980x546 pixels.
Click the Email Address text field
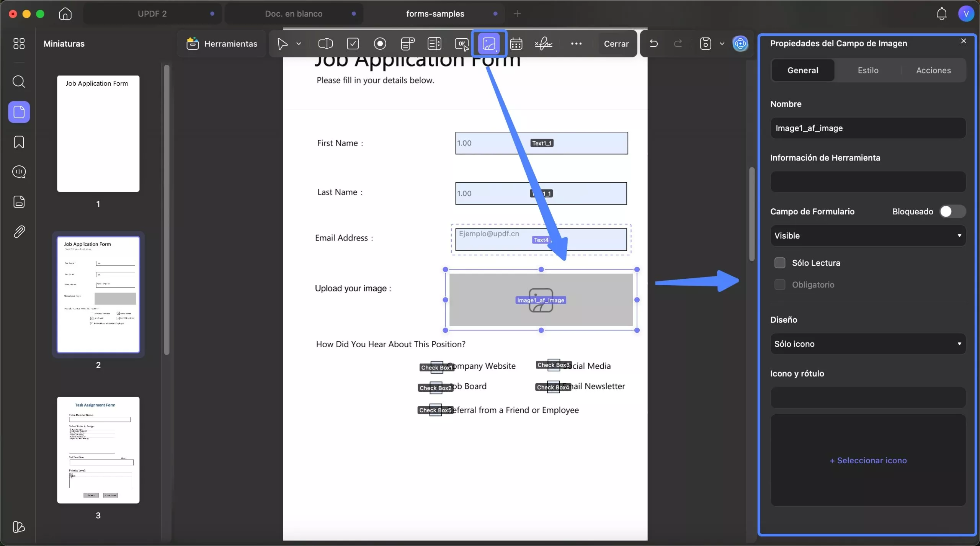tap(541, 239)
